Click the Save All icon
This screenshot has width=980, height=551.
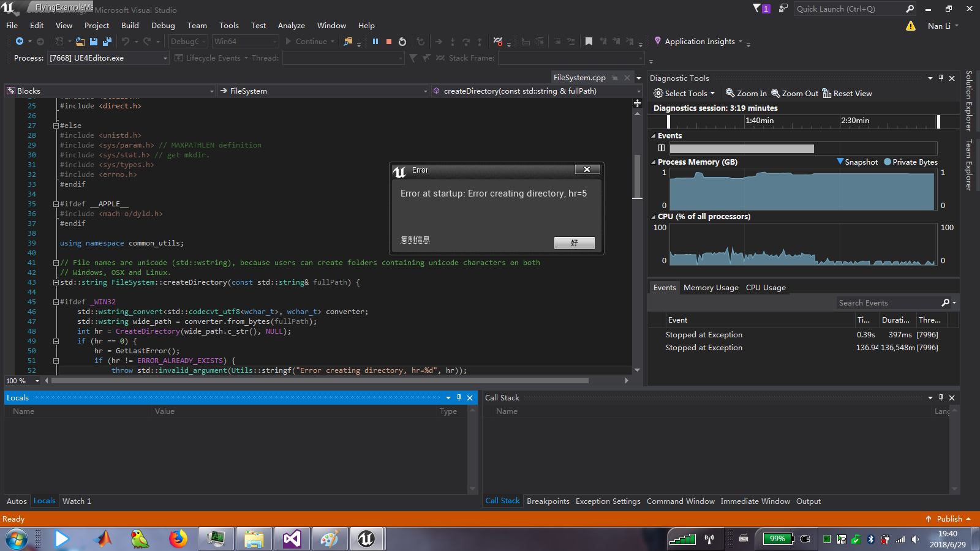pos(107,41)
